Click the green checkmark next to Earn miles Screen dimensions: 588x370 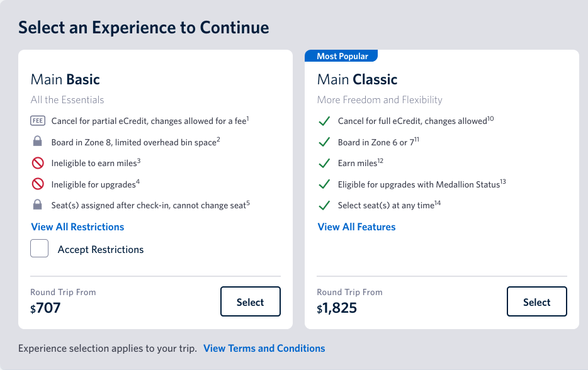(x=324, y=163)
